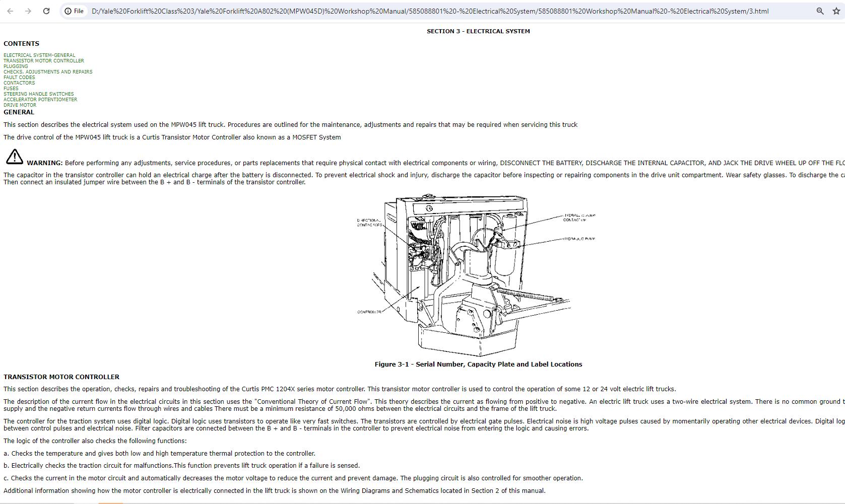This screenshot has height=504, width=845.
Task: Open the FAULT CODES link
Action: 19,78
